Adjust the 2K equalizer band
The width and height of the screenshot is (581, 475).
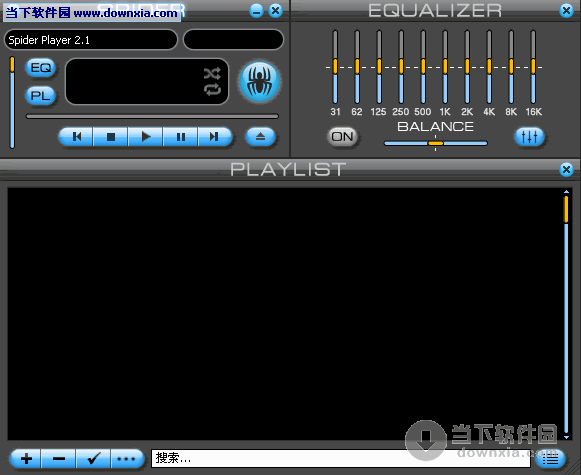467,67
